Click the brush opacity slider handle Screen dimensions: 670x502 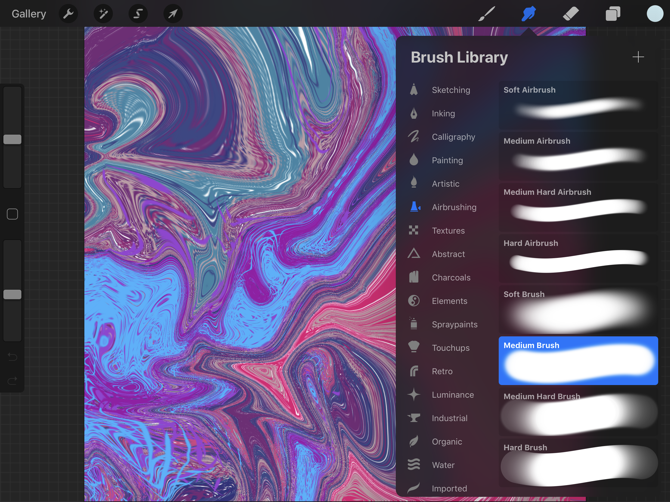pyautogui.click(x=12, y=294)
